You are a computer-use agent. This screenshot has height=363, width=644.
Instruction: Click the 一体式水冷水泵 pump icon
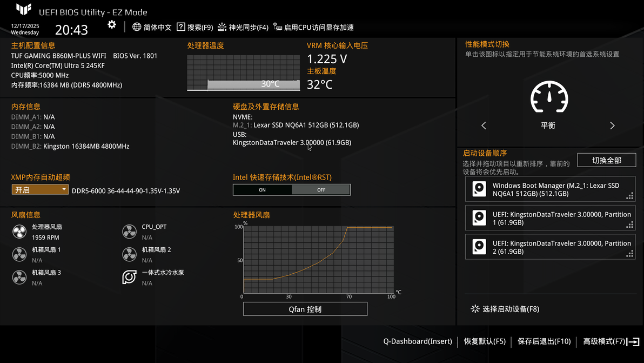click(x=129, y=278)
